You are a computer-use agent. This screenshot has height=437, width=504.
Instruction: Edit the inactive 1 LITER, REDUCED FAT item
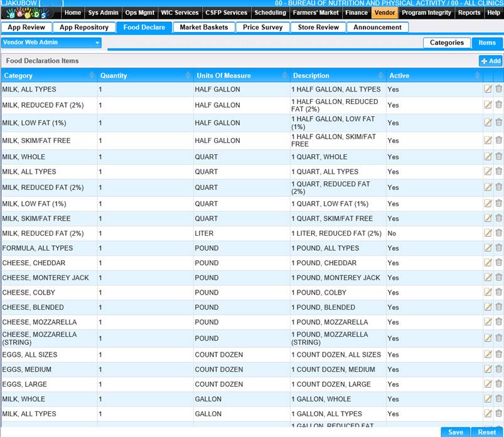488,233
